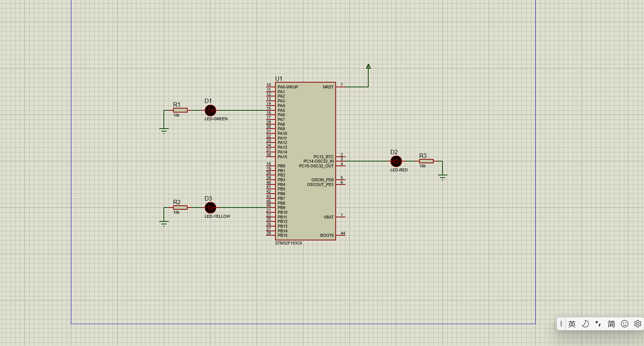Click the PB15 pin label
Screen dimensions: 644x346
coord(282,235)
